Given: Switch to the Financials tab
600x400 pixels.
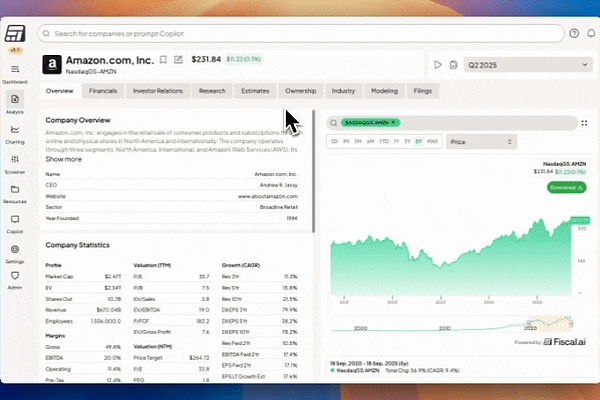Looking at the screenshot, I should (x=103, y=91).
